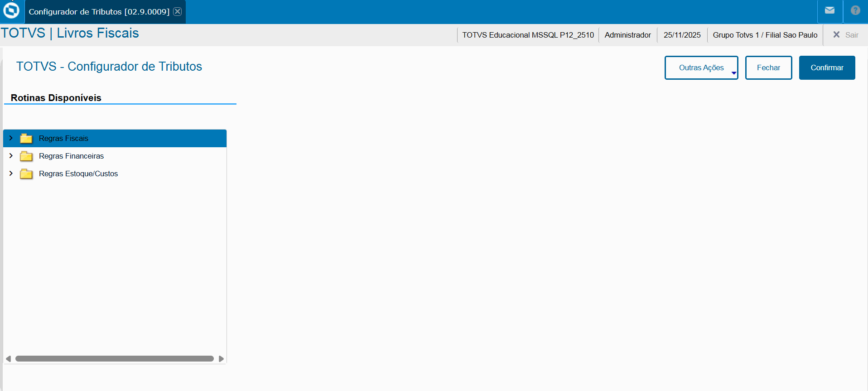Viewport: 868px width, 391px height.
Task: Expand the Regras Fiscais tree node
Action: coord(11,138)
